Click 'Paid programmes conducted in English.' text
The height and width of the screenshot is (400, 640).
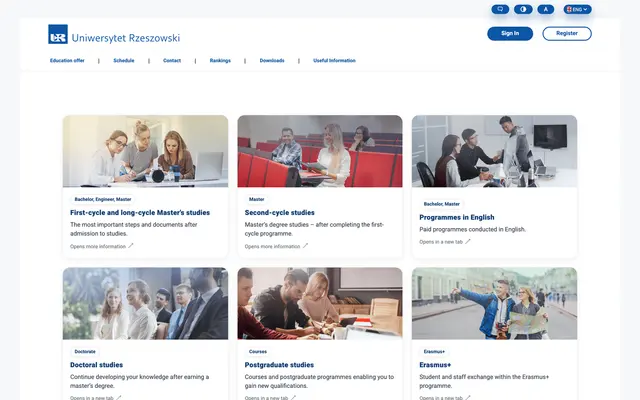click(472, 229)
